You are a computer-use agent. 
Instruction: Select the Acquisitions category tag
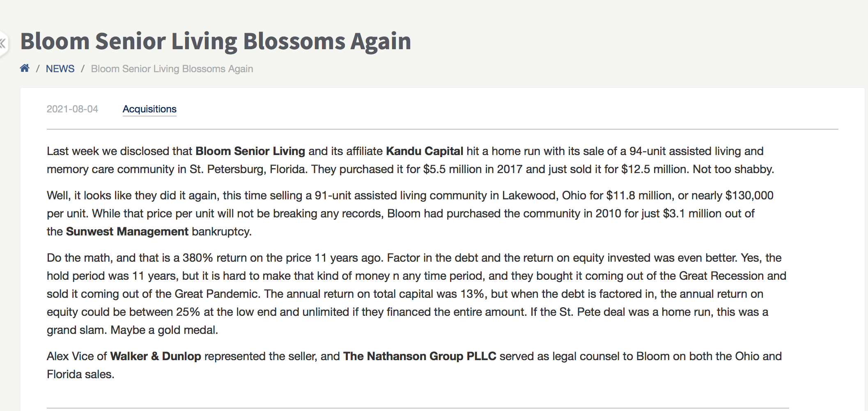click(149, 109)
